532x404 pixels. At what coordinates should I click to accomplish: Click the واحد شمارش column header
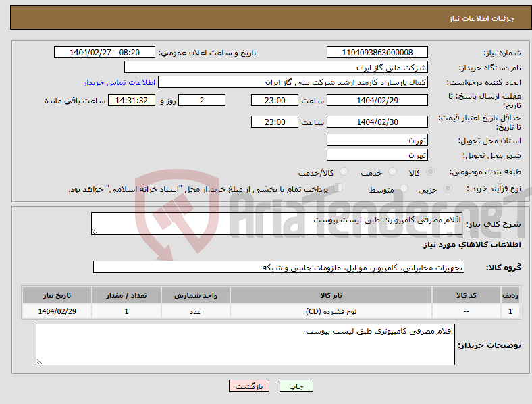pos(196,295)
